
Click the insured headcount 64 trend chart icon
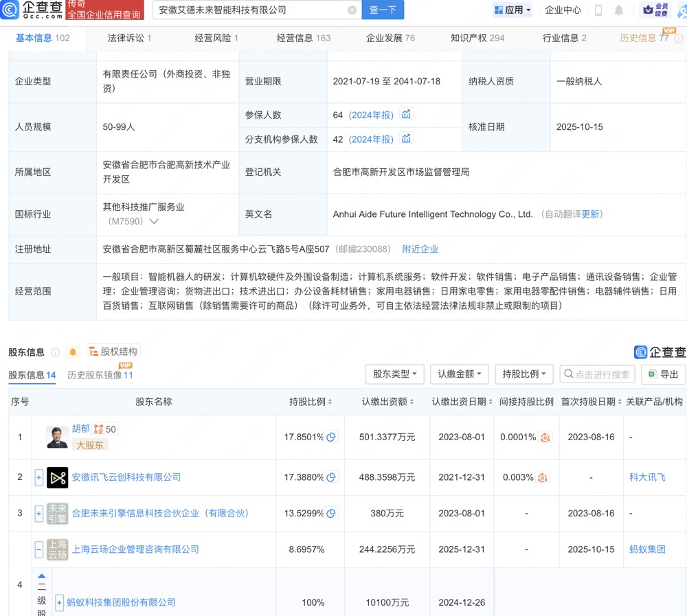coord(406,115)
